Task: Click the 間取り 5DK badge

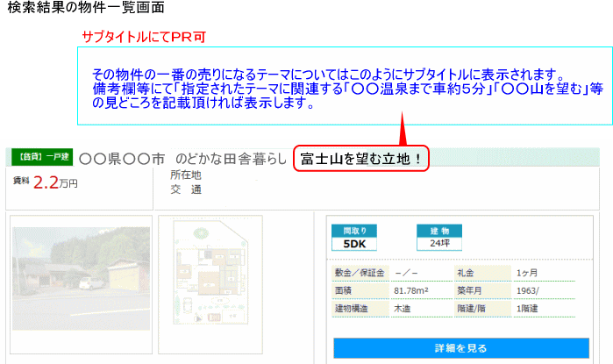Action: [x=353, y=237]
